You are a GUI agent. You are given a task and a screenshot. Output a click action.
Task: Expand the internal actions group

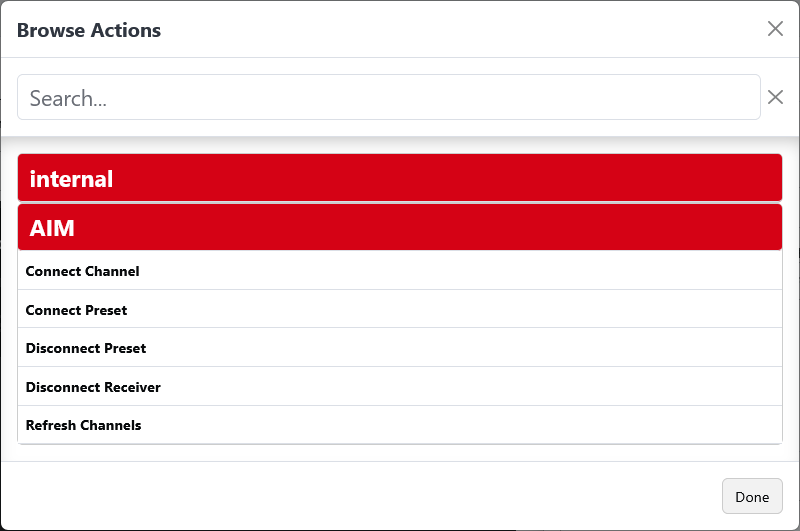(x=399, y=179)
